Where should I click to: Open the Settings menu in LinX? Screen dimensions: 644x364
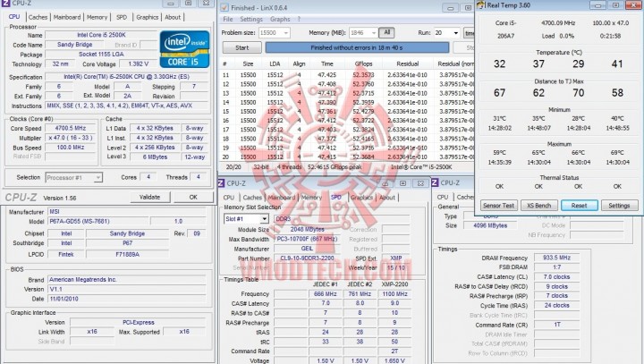click(x=251, y=20)
